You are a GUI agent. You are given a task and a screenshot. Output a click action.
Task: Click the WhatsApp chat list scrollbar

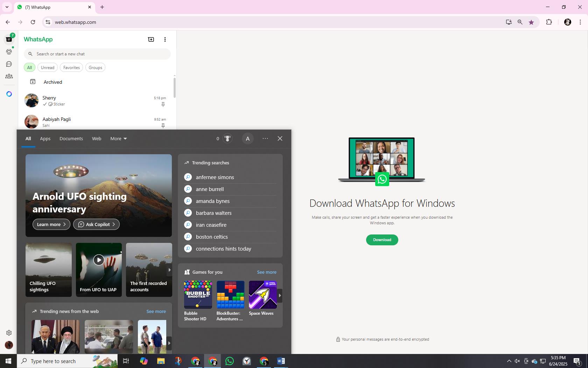174,88
